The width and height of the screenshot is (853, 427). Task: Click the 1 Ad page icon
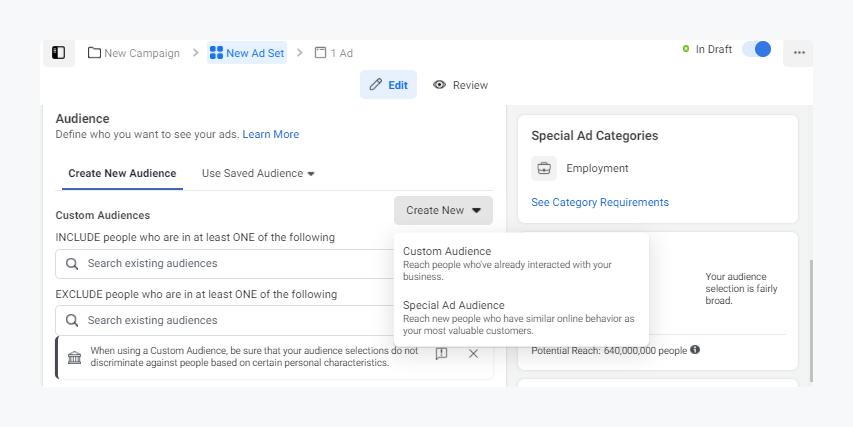click(321, 53)
